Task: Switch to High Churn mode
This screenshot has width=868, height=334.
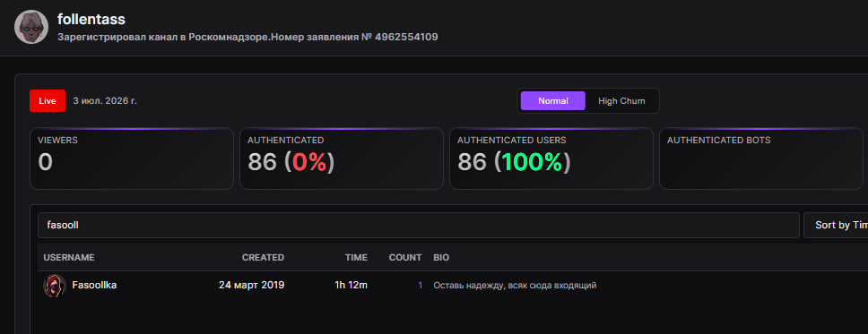Action: 621,101
